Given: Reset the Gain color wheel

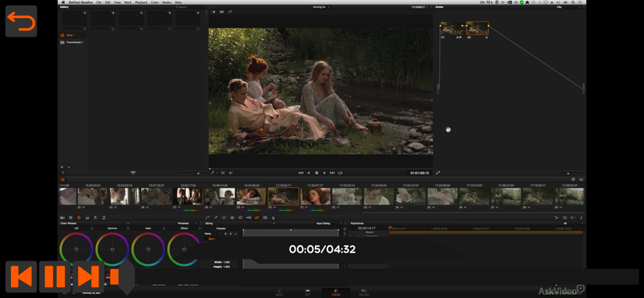Looking at the screenshot, I should pos(164,228).
